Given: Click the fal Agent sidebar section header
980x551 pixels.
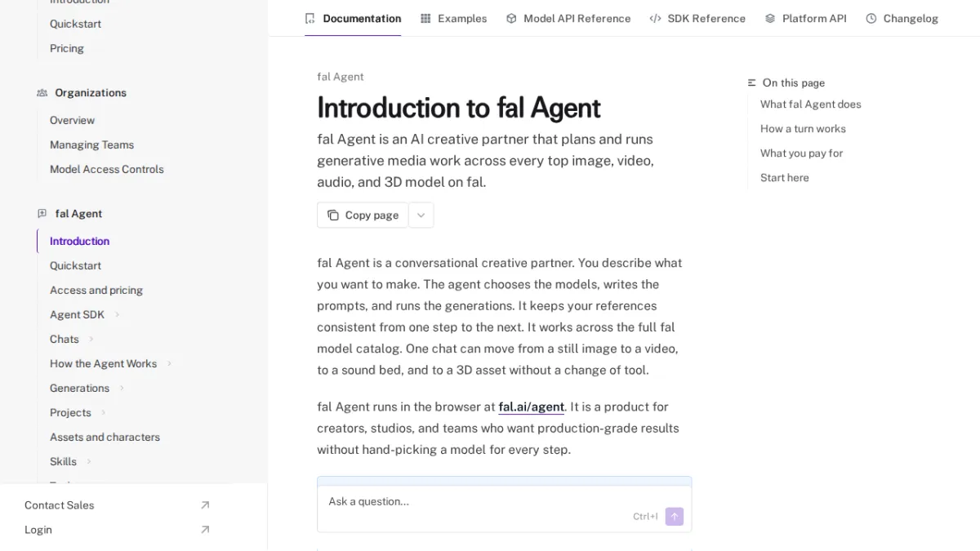Looking at the screenshot, I should click(78, 214).
